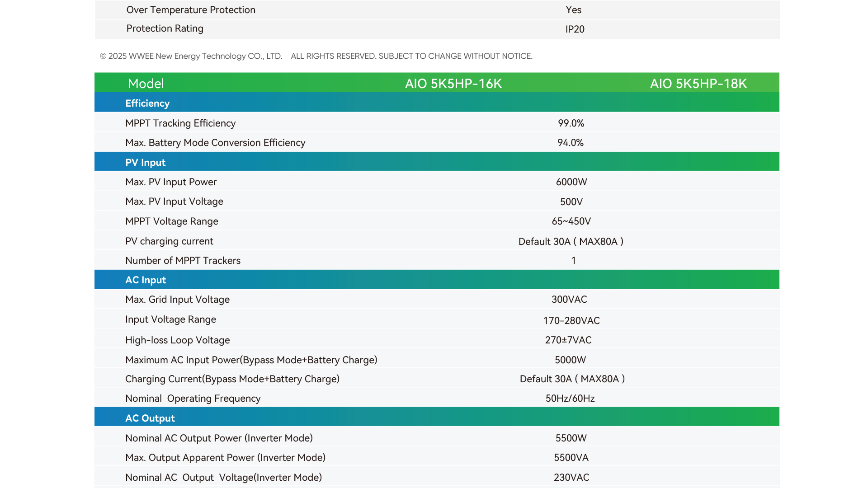
Task: Select the AIO 5K5HP-18K column heading
Action: click(x=698, y=84)
